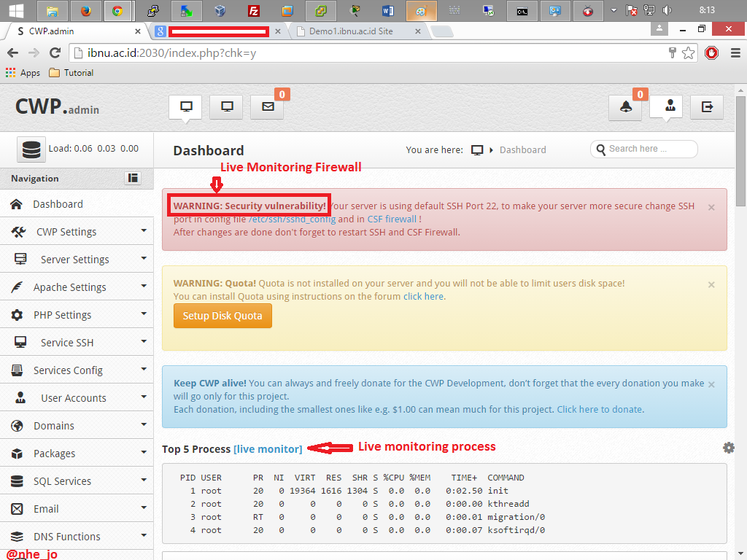
Task: Click the Setup Disk Quota button
Action: [222, 316]
